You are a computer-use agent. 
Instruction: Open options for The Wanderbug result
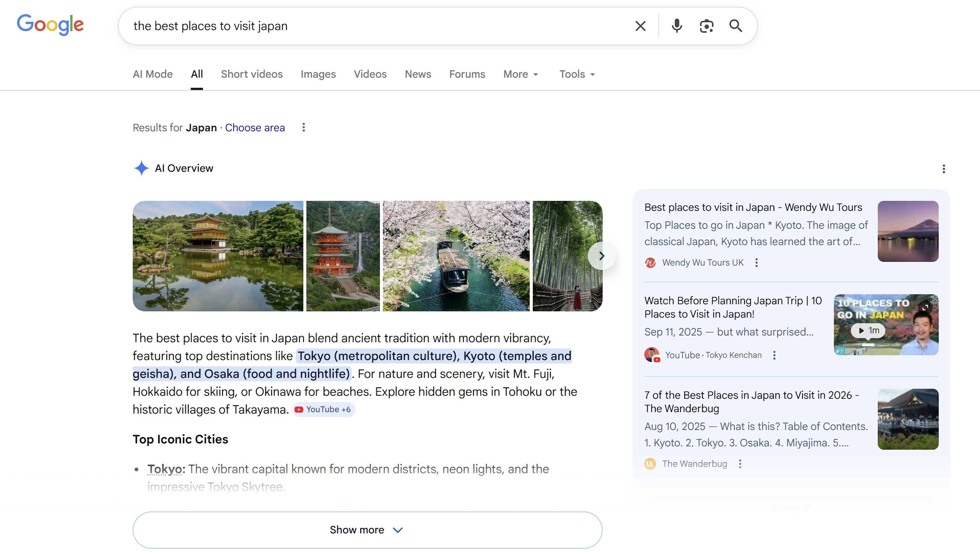click(x=740, y=464)
